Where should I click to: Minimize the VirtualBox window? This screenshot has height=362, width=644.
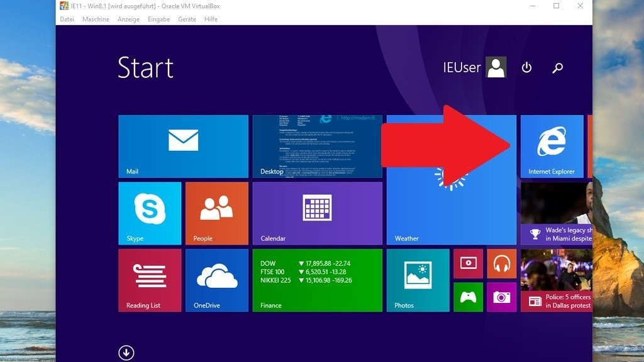(x=533, y=6)
